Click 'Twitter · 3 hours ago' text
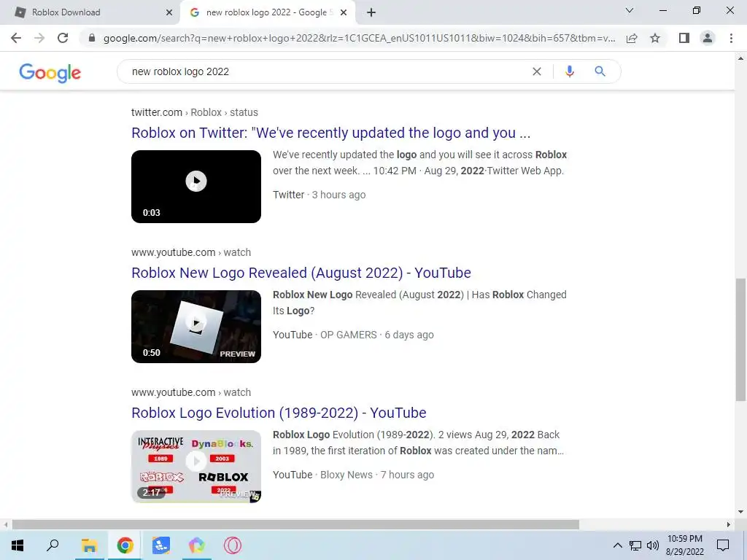This screenshot has height=560, width=747. 320,195
